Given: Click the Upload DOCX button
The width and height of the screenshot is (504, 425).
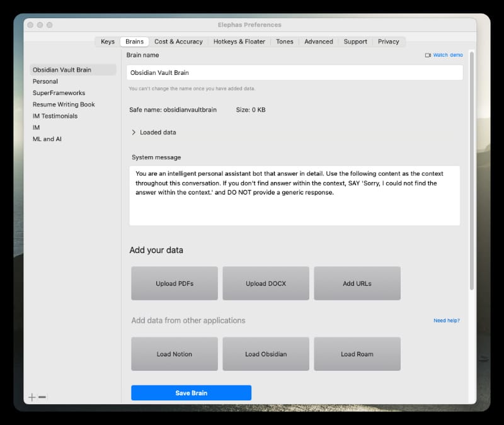Looking at the screenshot, I should (x=266, y=283).
